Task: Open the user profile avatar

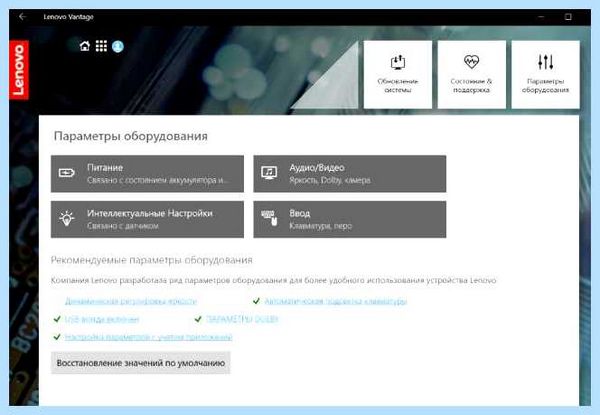Action: tap(118, 47)
